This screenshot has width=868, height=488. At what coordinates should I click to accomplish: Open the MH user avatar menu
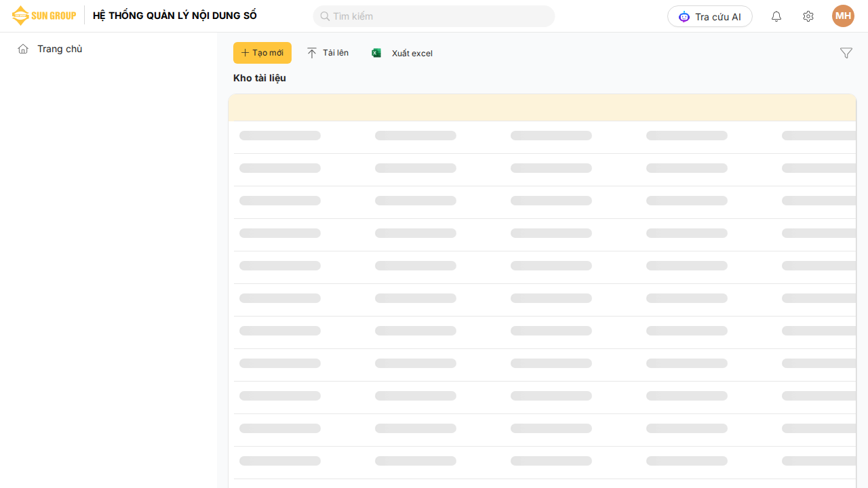pyautogui.click(x=843, y=16)
